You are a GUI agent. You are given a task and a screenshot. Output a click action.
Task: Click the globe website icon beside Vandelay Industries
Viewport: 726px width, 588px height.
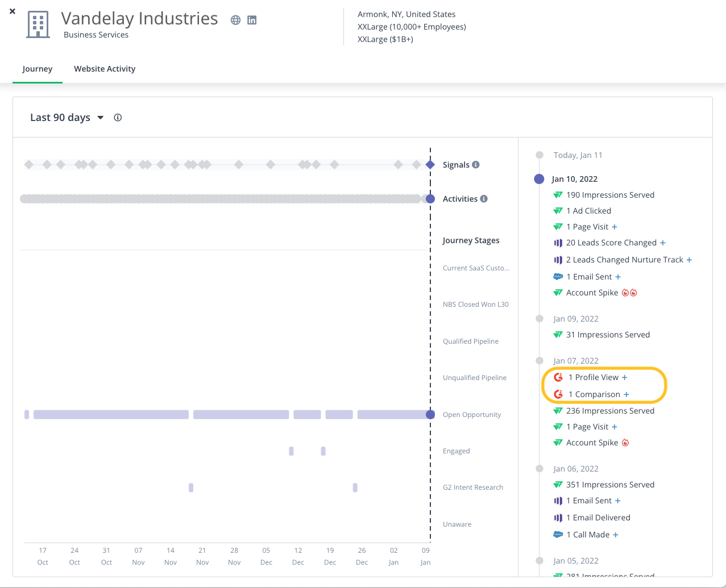[235, 20]
